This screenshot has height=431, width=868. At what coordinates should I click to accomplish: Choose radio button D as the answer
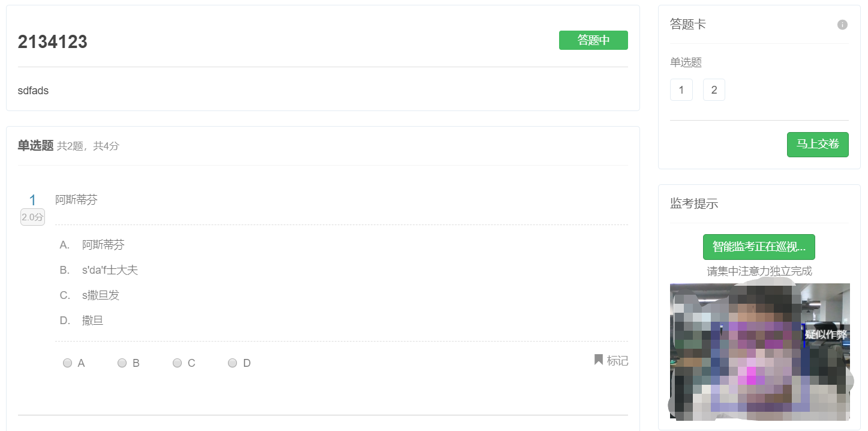(233, 363)
